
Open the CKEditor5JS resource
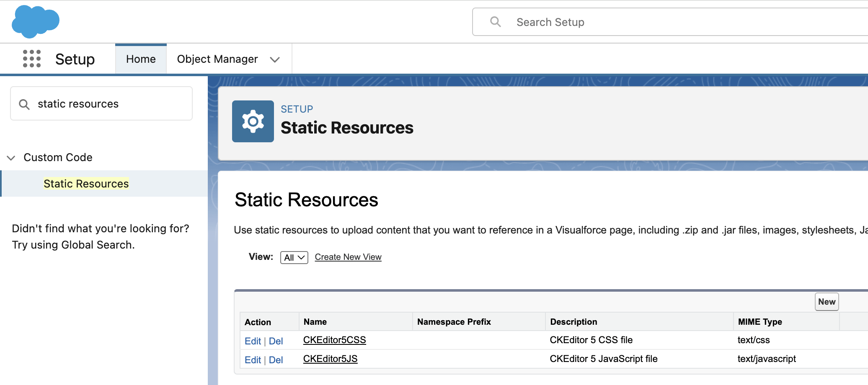coord(330,359)
